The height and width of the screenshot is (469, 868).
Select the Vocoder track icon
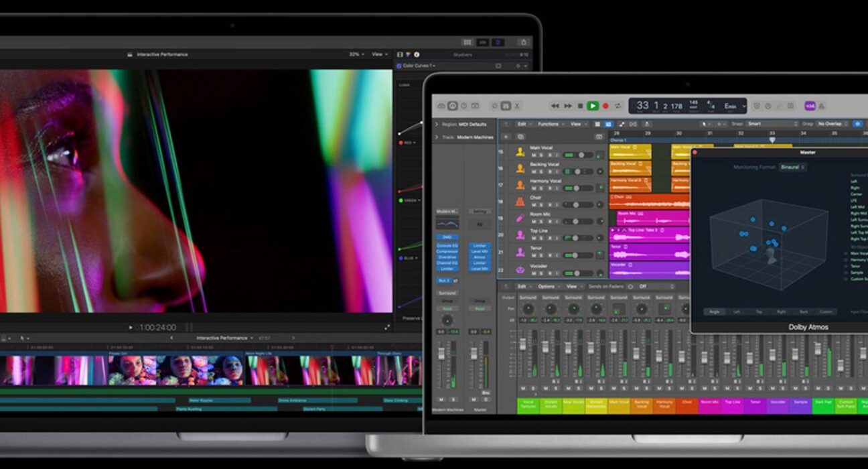point(520,270)
